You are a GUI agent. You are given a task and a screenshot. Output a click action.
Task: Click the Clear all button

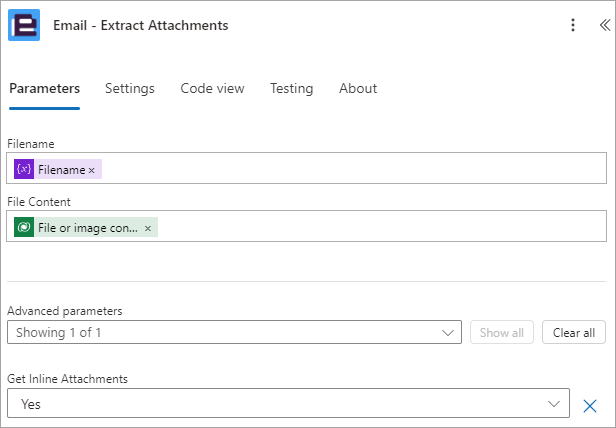point(574,332)
